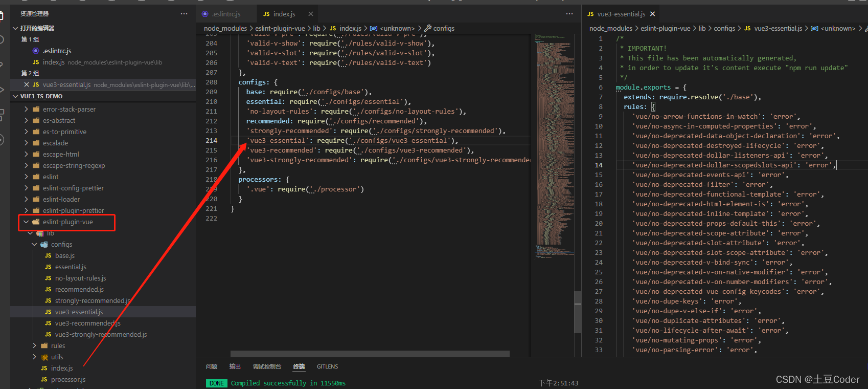Click <unknown> in the right editor breadcrumb
The width and height of the screenshot is (868, 389).
838,28
